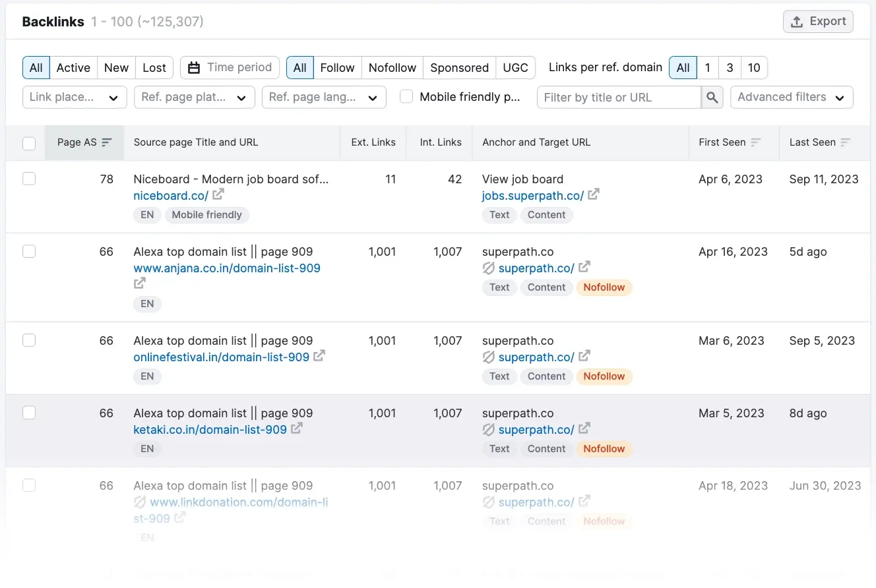
Task: Open the Link placement dropdown
Action: (74, 97)
